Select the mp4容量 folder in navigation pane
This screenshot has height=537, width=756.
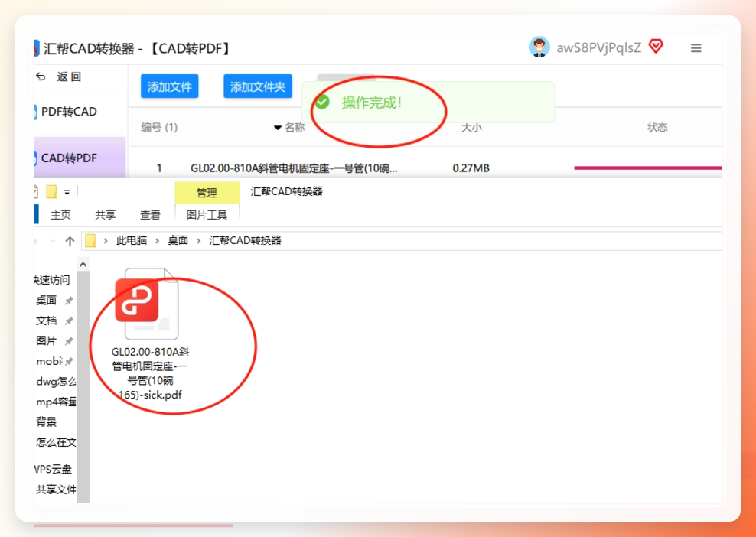56,402
